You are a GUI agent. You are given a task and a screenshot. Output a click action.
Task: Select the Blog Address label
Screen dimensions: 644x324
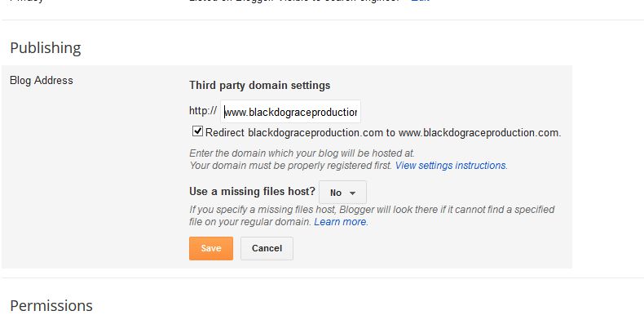click(x=42, y=80)
